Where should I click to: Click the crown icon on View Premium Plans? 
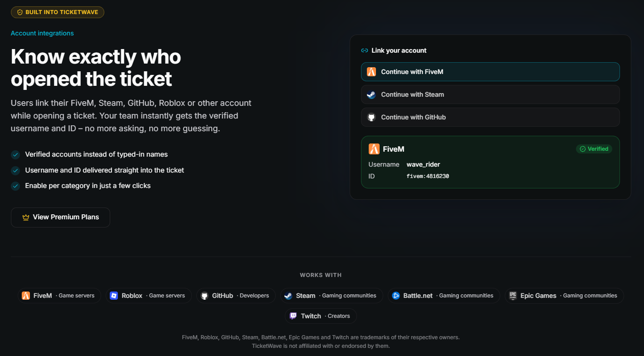pos(26,218)
